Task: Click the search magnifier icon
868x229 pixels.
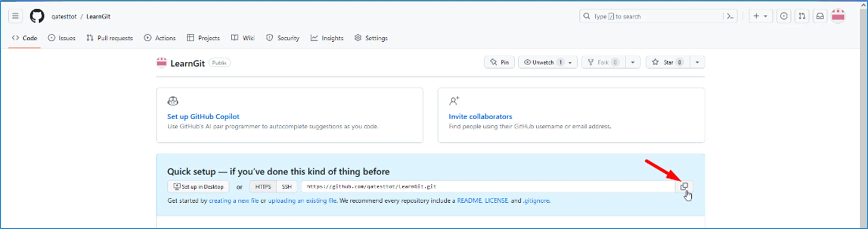Action: pos(587,16)
